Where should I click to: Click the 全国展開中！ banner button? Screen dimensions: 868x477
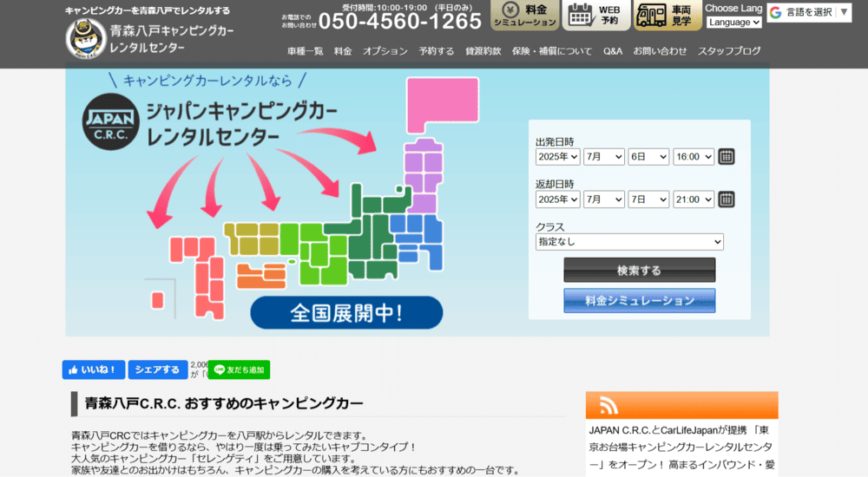coord(346,312)
